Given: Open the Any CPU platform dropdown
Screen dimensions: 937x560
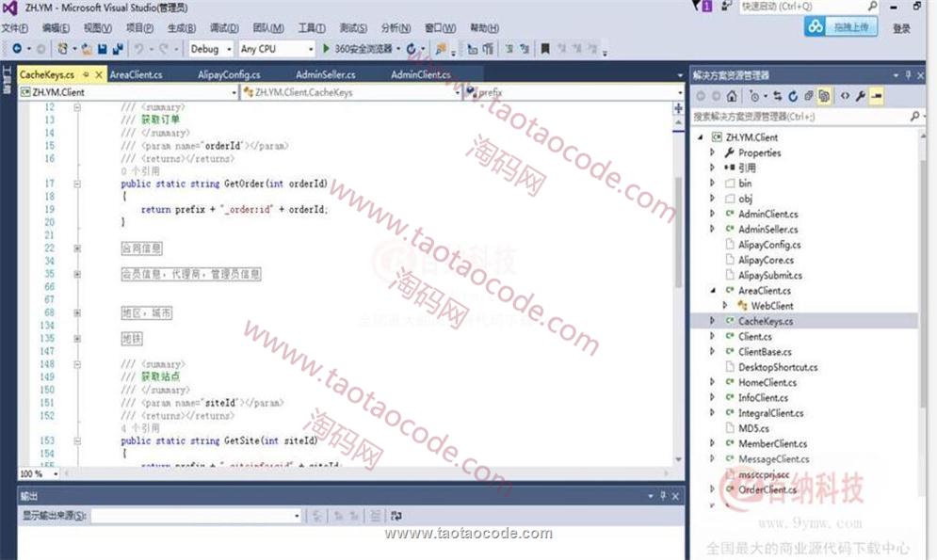Looking at the screenshot, I should click(276, 49).
